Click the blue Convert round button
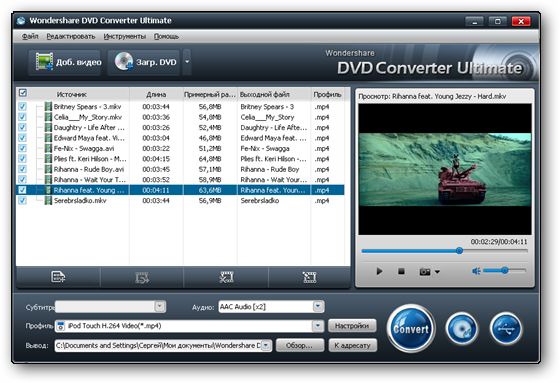Screen dimensions: 560x383 (411, 329)
